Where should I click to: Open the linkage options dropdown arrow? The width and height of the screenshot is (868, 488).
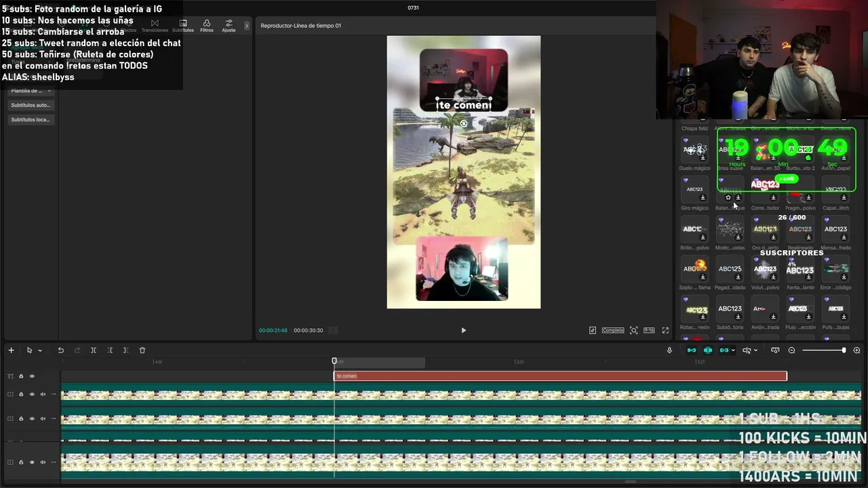[733, 350]
